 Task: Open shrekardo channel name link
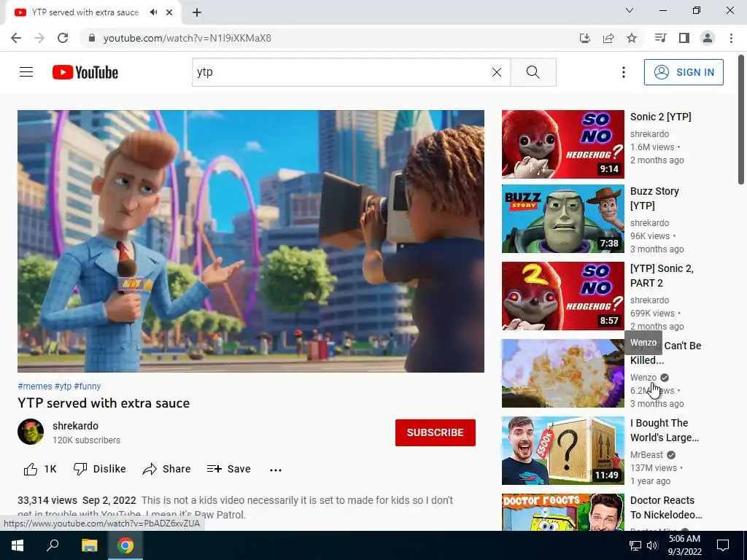[75, 426]
